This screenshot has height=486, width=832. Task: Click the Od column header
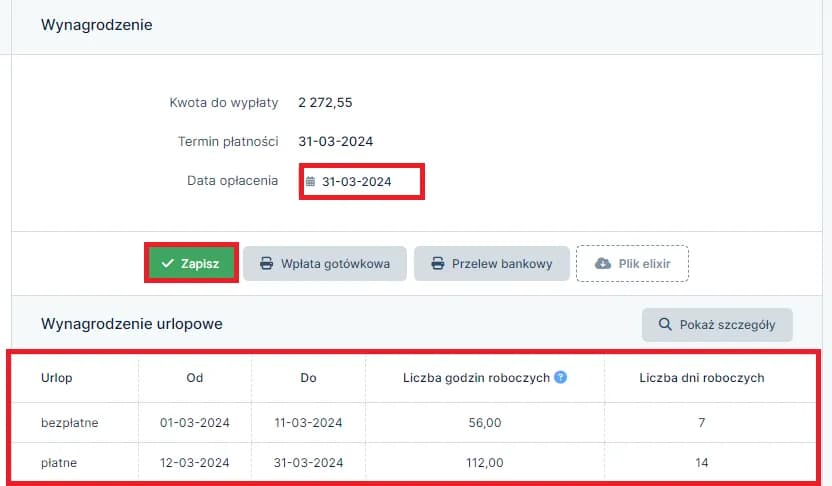click(x=195, y=378)
